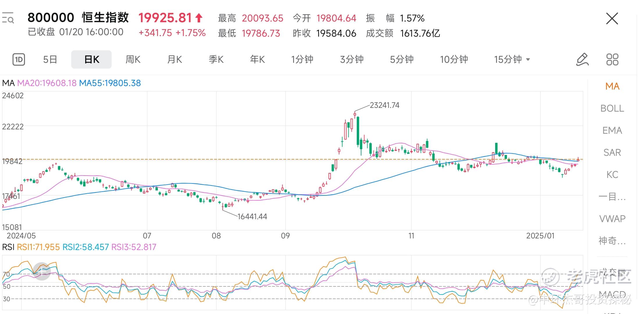Click the red up-arrow beside the price
The image size is (644, 314).
pos(199,18)
